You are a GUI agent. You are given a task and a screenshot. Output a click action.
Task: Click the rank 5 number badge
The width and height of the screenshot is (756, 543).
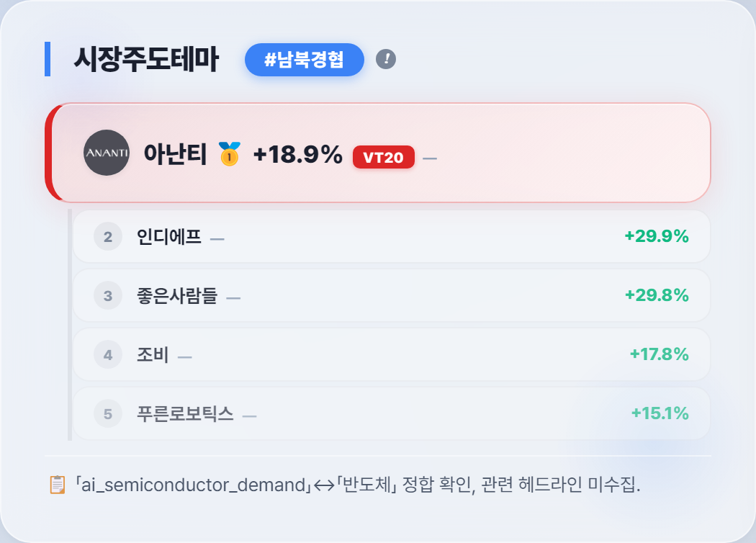coord(107,414)
